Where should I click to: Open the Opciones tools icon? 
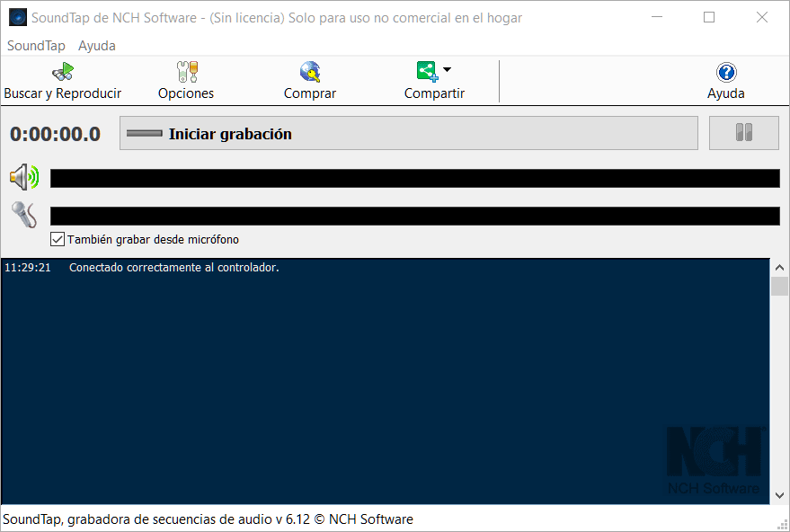pos(187,72)
